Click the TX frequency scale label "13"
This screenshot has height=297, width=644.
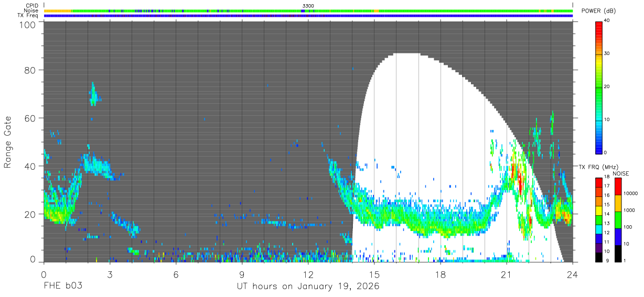pos(607,224)
